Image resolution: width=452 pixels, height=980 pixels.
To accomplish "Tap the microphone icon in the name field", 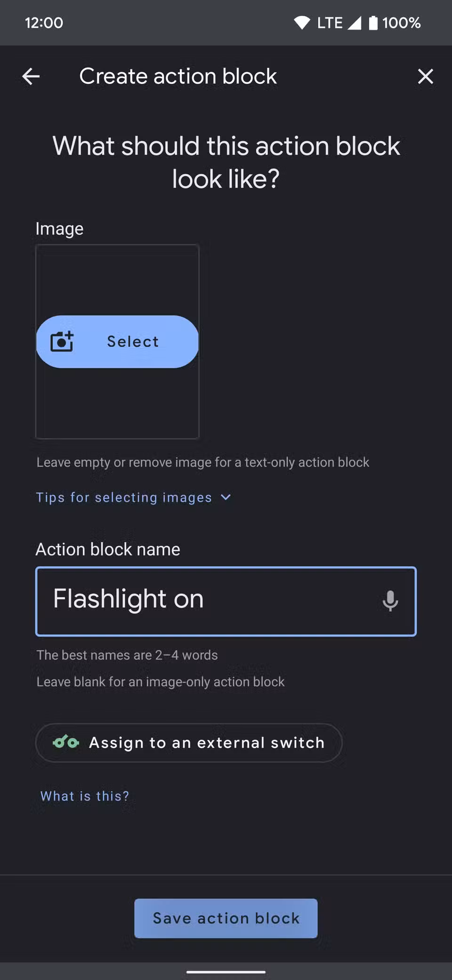I will coord(391,601).
